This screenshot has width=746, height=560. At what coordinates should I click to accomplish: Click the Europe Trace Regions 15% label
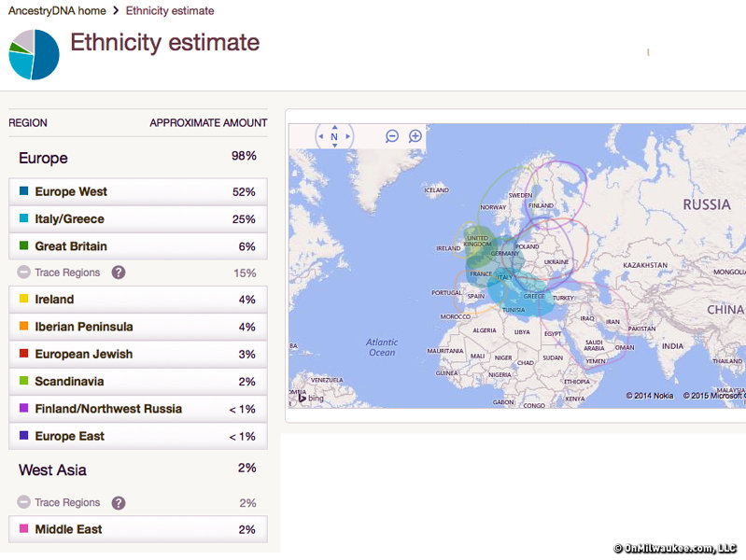click(67, 273)
